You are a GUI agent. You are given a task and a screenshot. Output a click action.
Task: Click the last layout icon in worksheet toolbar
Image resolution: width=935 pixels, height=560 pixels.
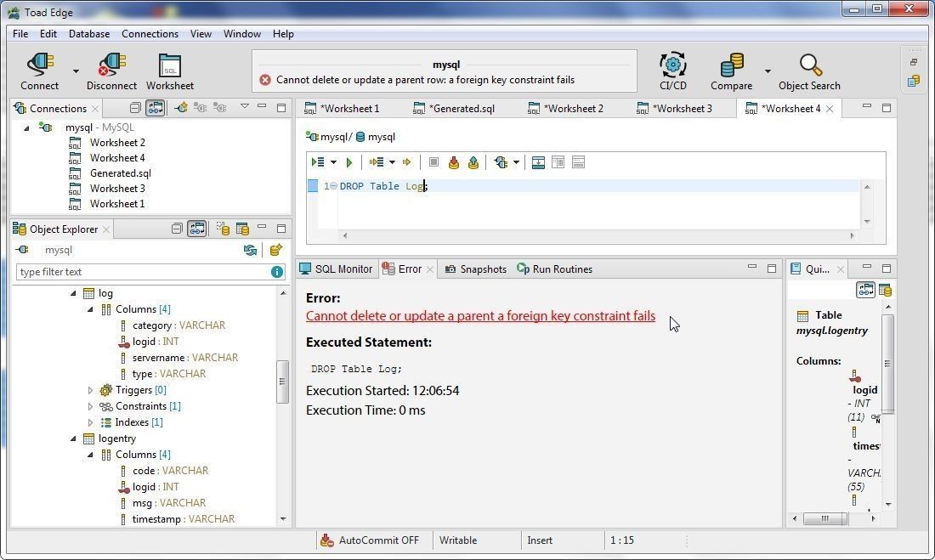point(578,162)
